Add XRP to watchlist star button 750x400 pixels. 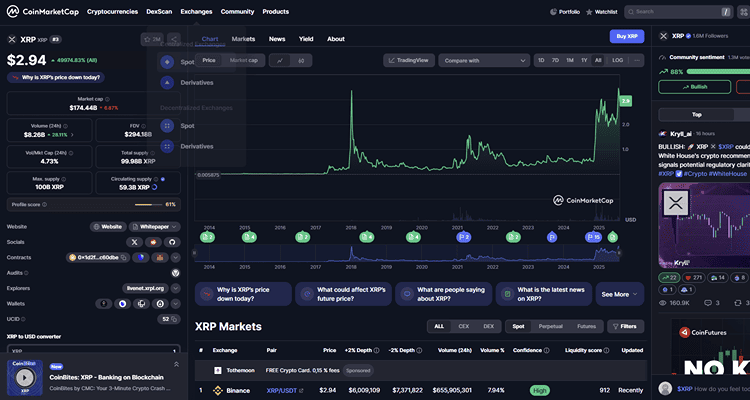(152, 39)
